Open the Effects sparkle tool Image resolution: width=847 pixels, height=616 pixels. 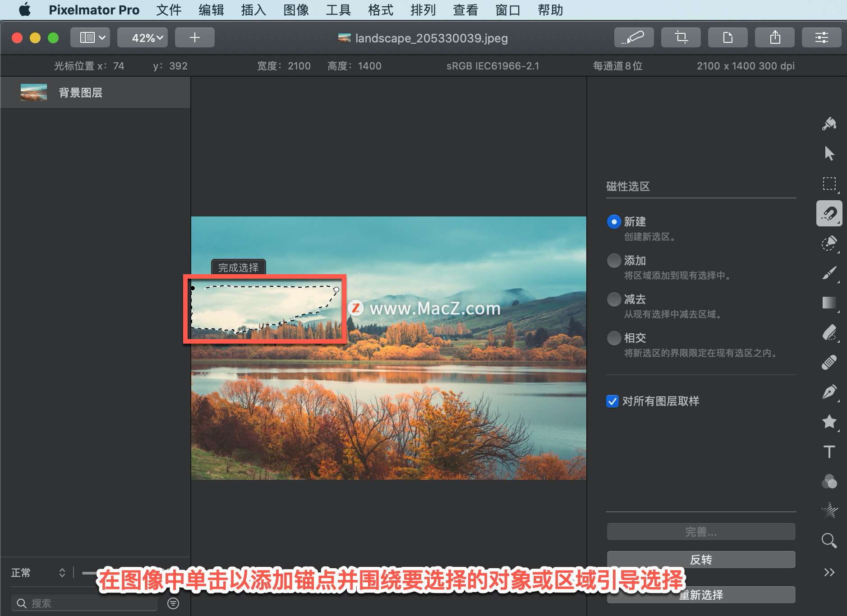[x=829, y=510]
